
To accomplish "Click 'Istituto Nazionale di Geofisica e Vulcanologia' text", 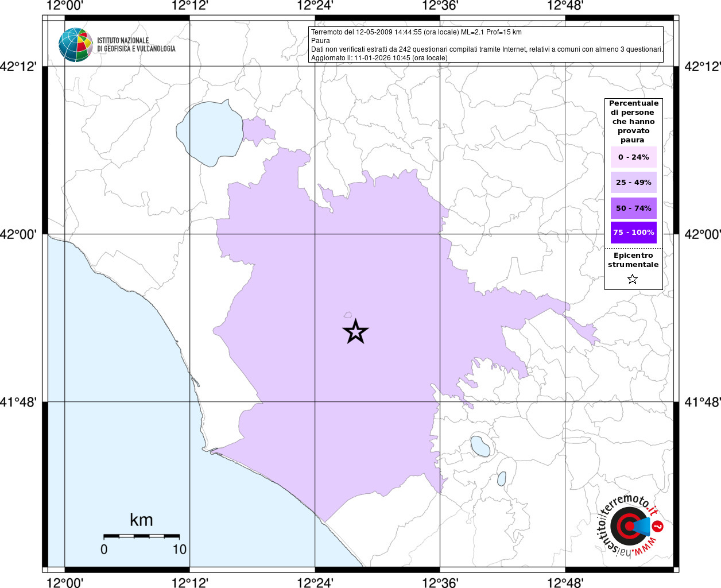I will [x=136, y=45].
